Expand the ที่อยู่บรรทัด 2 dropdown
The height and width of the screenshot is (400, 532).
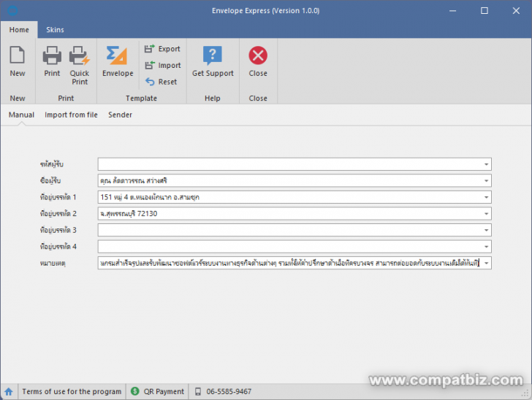[486, 214]
